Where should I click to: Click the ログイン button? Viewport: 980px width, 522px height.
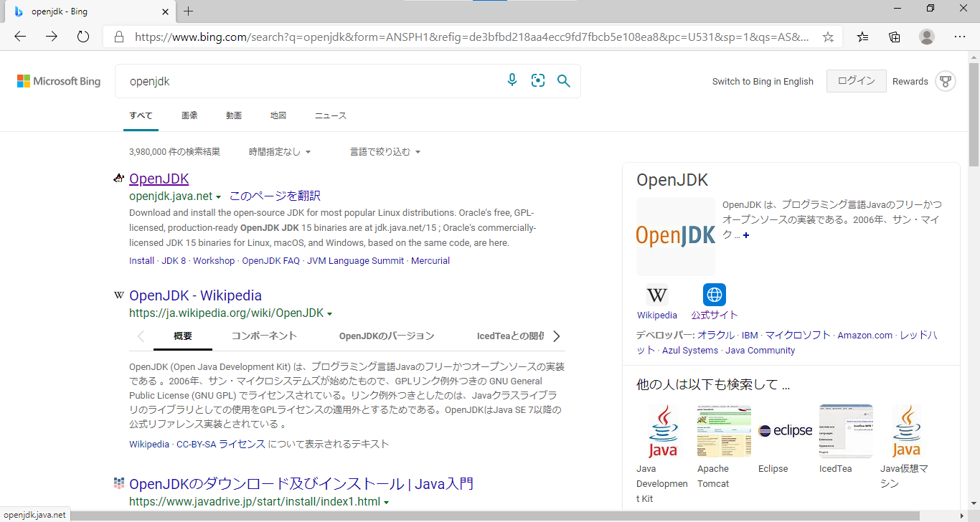[x=857, y=81]
